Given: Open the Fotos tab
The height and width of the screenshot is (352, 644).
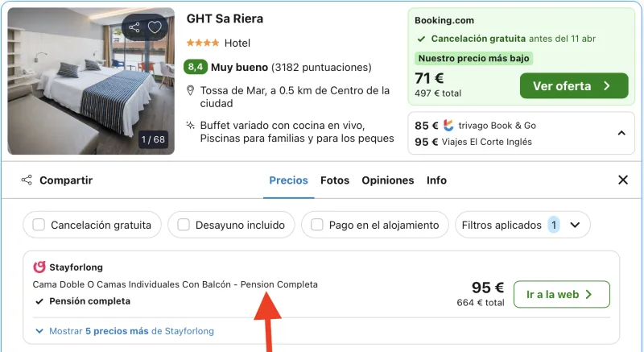Looking at the screenshot, I should point(335,180).
